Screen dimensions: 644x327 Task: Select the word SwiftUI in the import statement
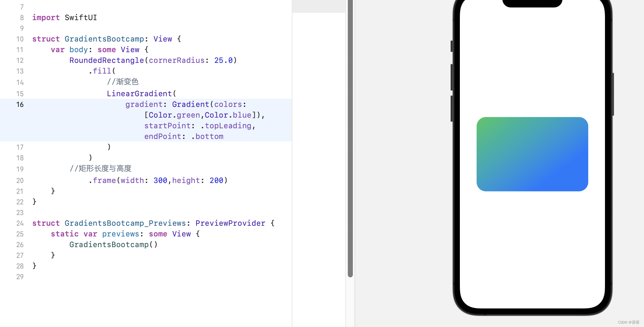pos(81,18)
